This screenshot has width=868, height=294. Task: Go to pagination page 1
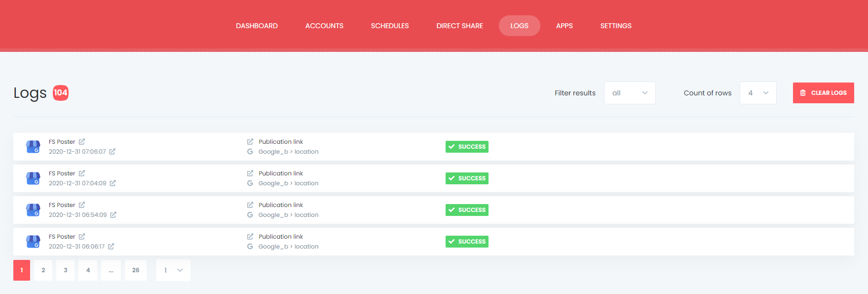click(x=22, y=270)
